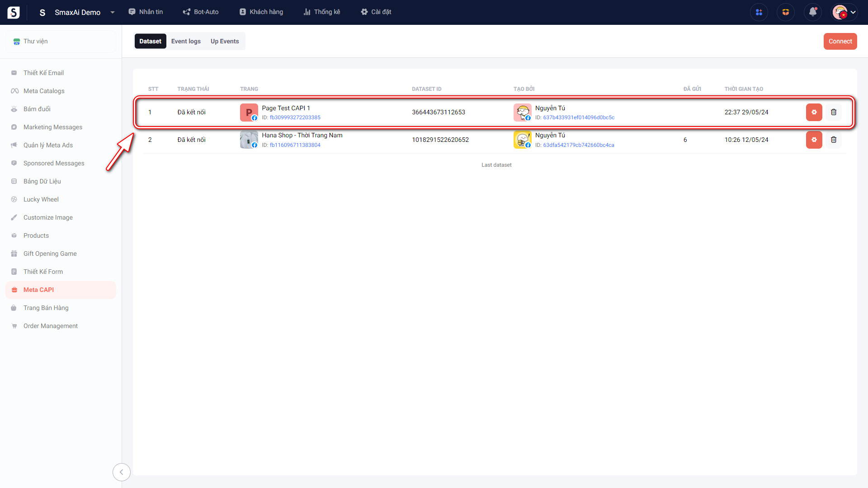Screen dimensions: 868x488
Task: Delete the Hana Shop dataset row
Action: pyautogui.click(x=834, y=140)
